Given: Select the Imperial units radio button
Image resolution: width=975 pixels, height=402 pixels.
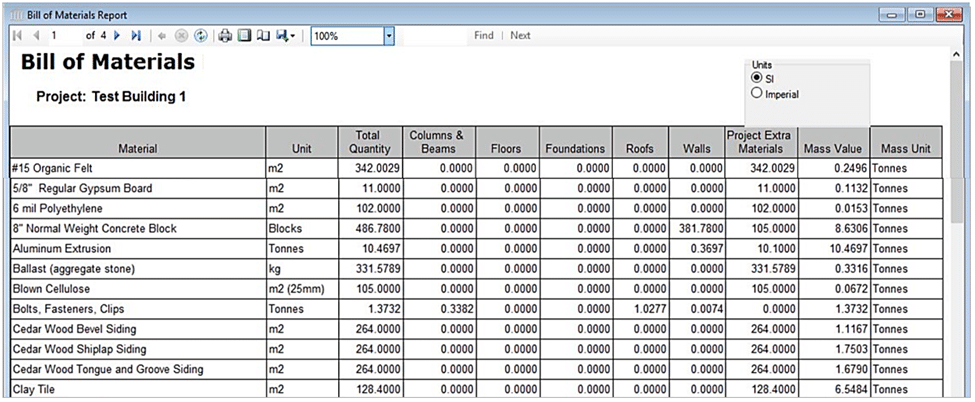Looking at the screenshot, I should point(757,94).
